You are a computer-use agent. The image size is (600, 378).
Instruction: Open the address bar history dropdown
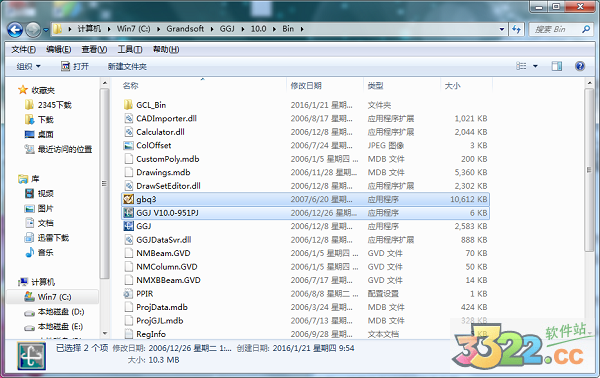502,29
